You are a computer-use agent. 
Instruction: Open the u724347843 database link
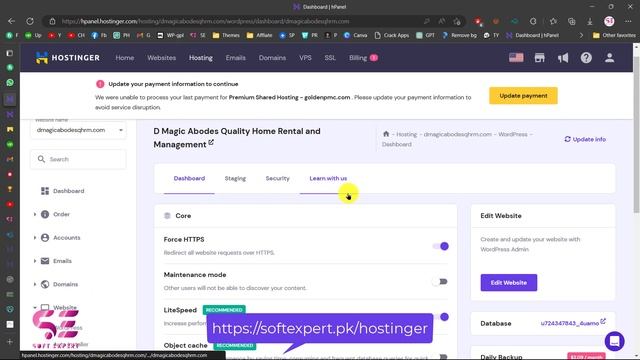click(570, 323)
